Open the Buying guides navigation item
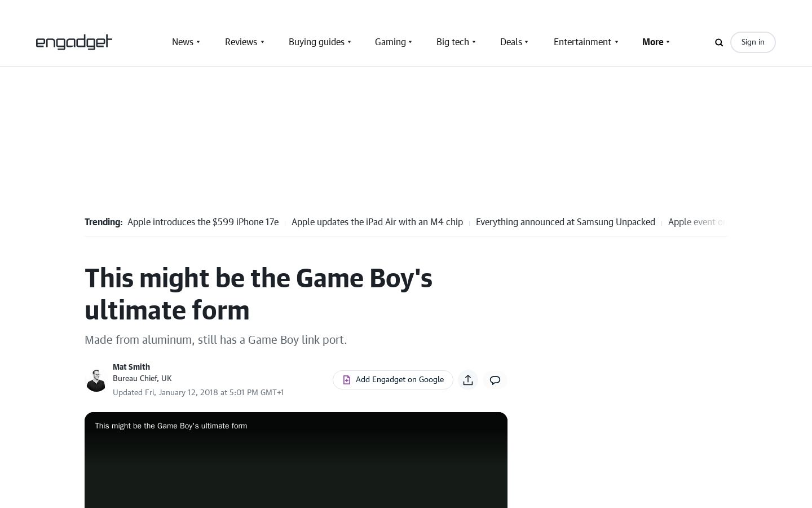 tap(316, 42)
